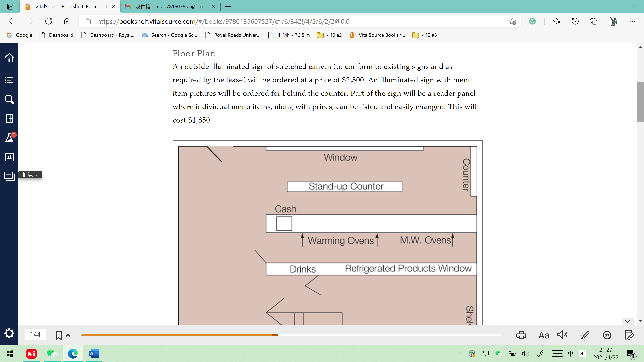Open the browser settings and more menu
The height and width of the screenshot is (362, 644).
632,21
